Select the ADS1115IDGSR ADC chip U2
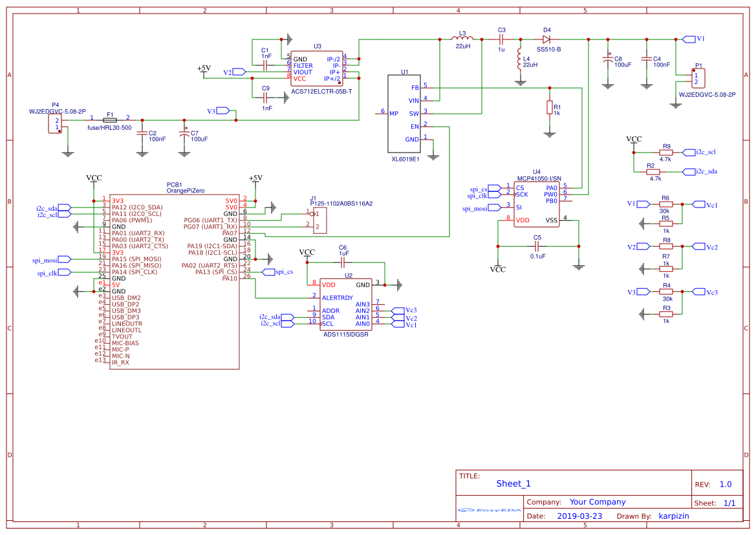This screenshot has height=535, width=756. click(x=346, y=304)
